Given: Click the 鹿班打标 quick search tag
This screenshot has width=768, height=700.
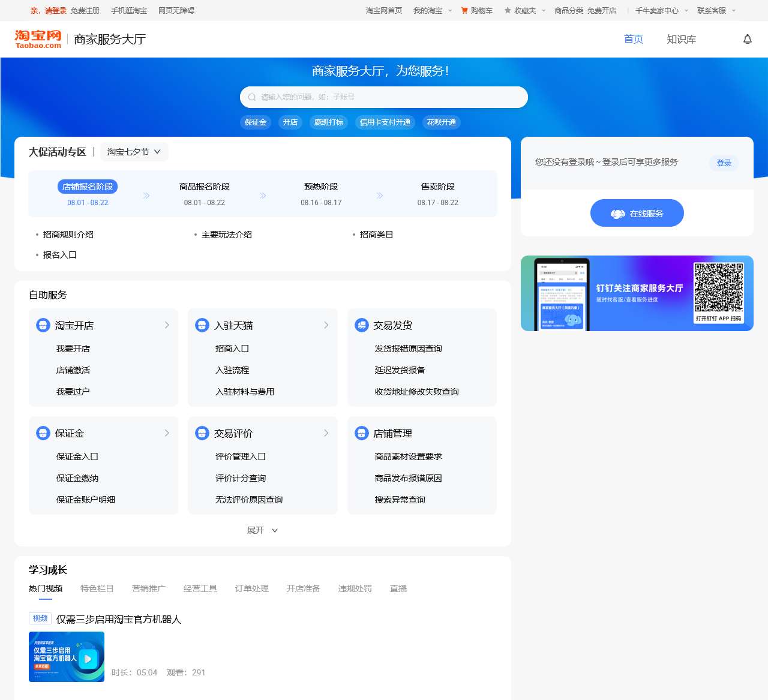Looking at the screenshot, I should point(329,122).
